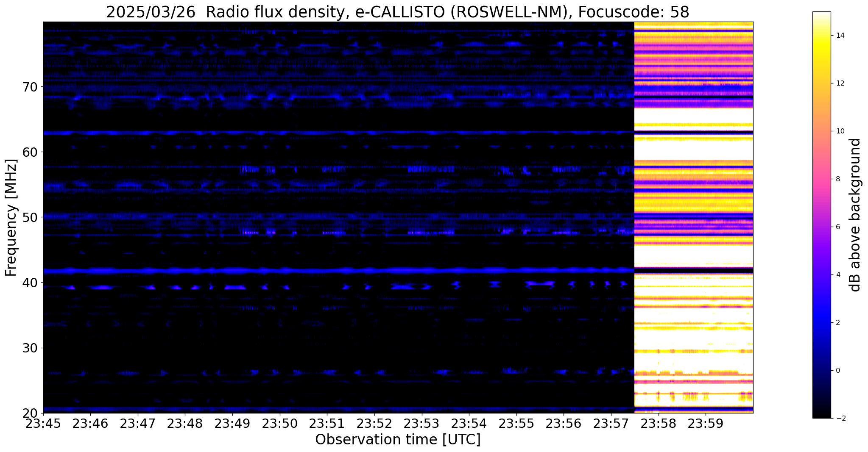Click the bright blue band near 42 MHz
868x452 pixels.
(x=338, y=270)
